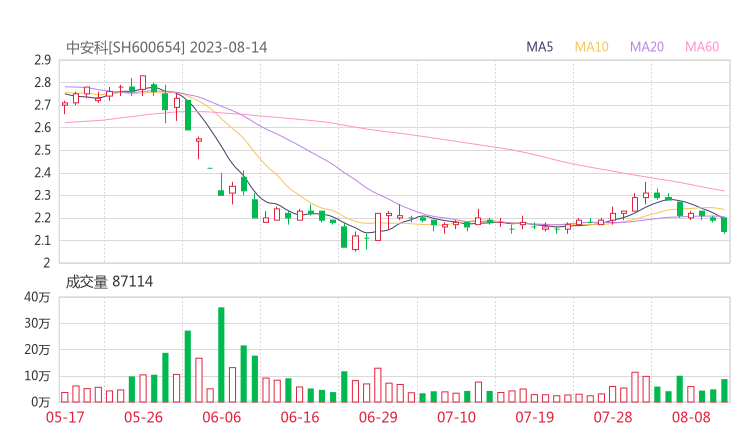This screenshot has height=440, width=740.
Task: Click the 07-19 date label
Action: 535,417
